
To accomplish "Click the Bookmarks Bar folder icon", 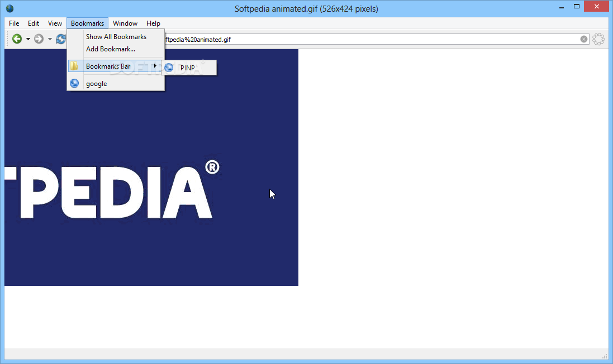I will point(74,66).
